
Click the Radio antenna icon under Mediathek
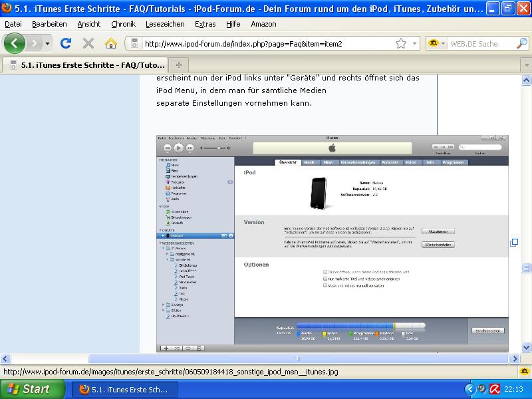[x=168, y=199]
